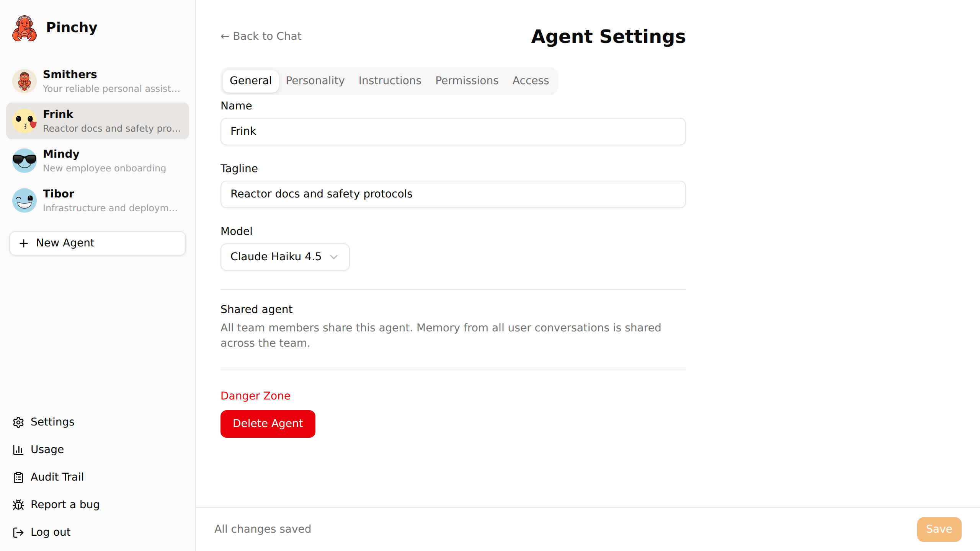Click Back to Chat
Viewport: 980px width, 551px height.
261,36
